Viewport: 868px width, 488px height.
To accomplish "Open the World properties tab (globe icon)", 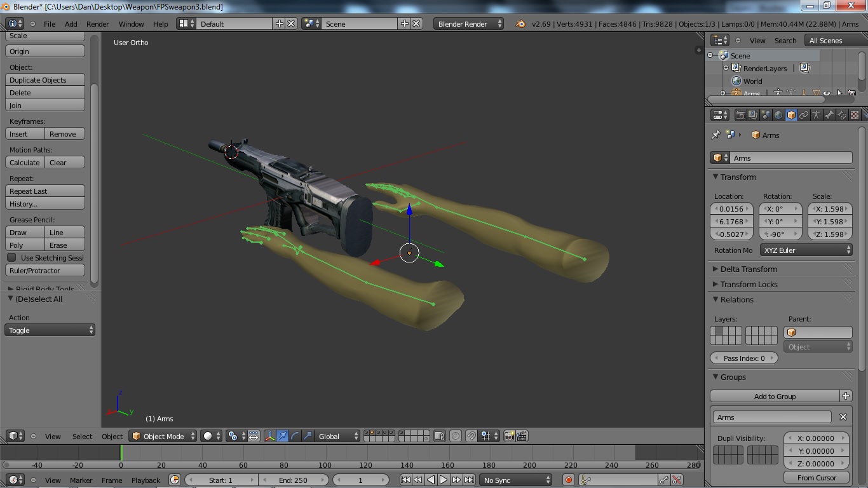I will pos(778,115).
